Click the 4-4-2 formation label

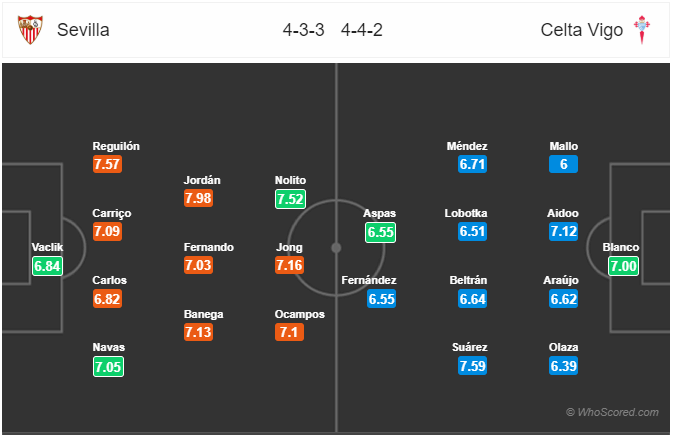362,30
